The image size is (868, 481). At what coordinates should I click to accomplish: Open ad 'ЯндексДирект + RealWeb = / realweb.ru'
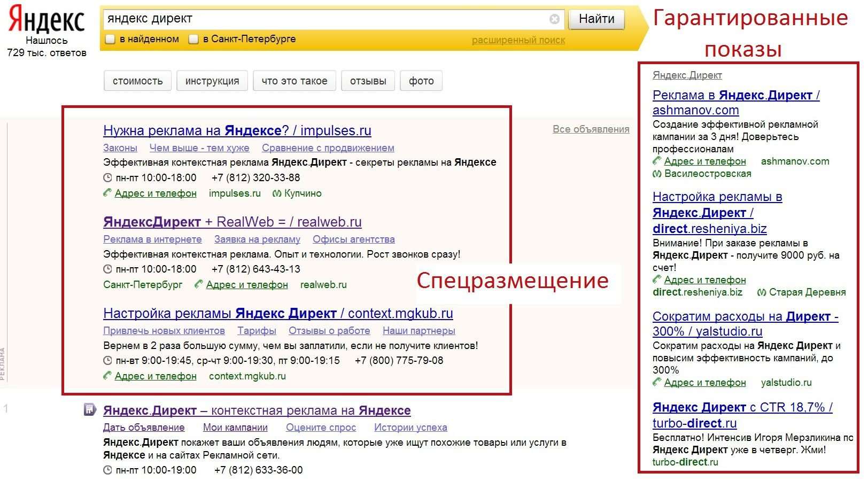(x=232, y=222)
